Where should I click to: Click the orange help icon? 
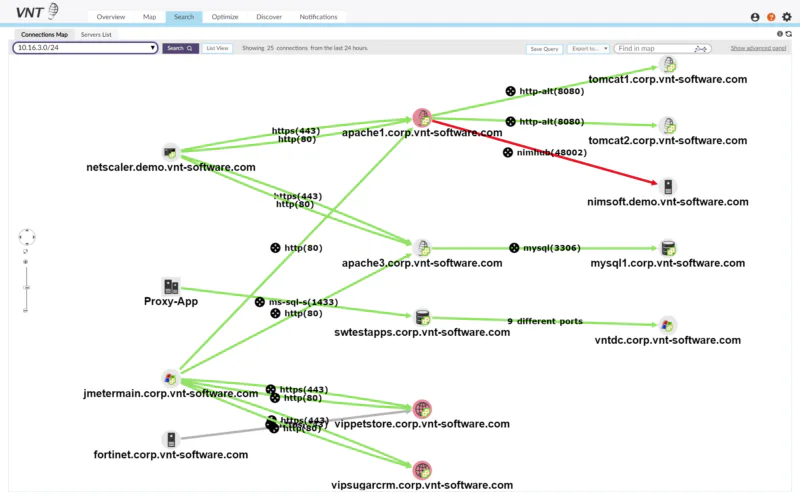pos(771,17)
